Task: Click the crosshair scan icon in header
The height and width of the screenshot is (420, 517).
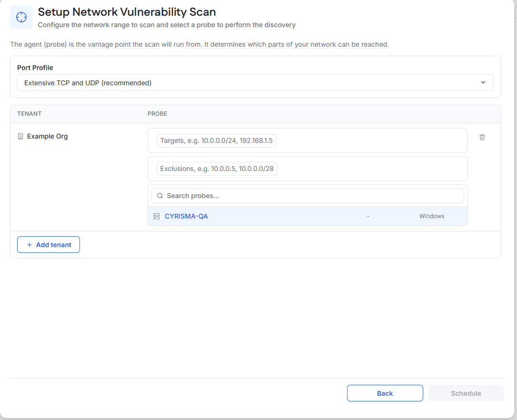Action: tap(21, 17)
